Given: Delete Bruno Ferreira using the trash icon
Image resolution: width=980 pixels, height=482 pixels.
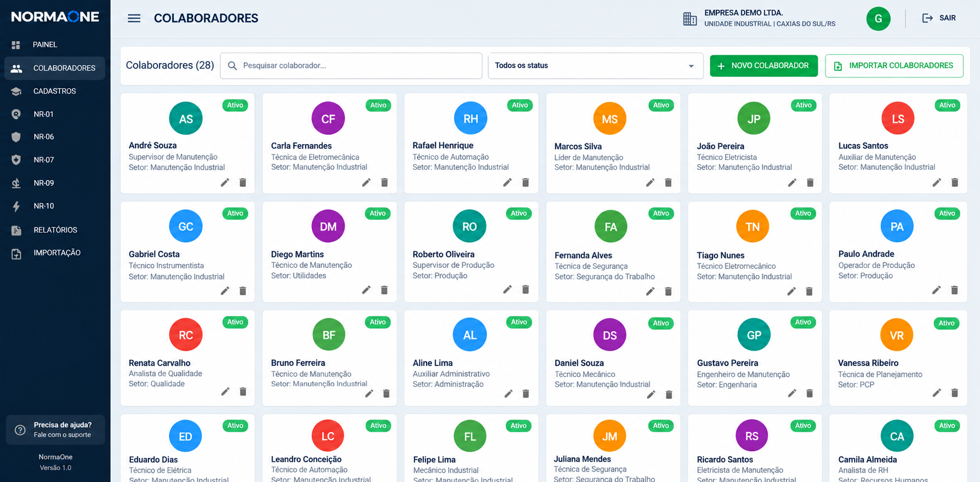Looking at the screenshot, I should point(386,393).
